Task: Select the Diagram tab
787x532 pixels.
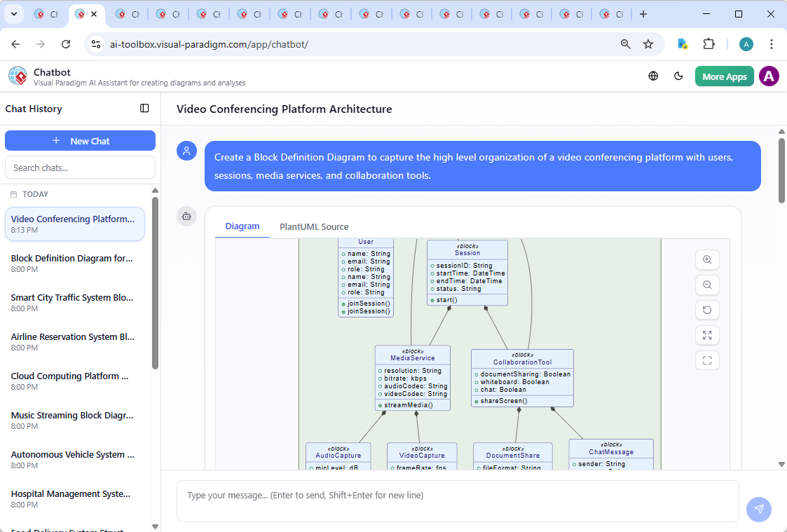Action: coord(242,226)
